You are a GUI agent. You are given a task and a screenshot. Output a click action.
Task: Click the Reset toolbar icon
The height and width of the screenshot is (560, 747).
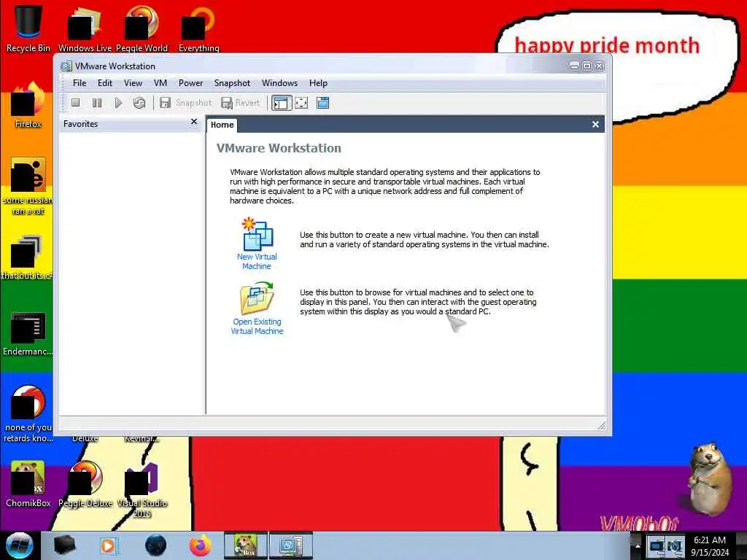pos(139,102)
